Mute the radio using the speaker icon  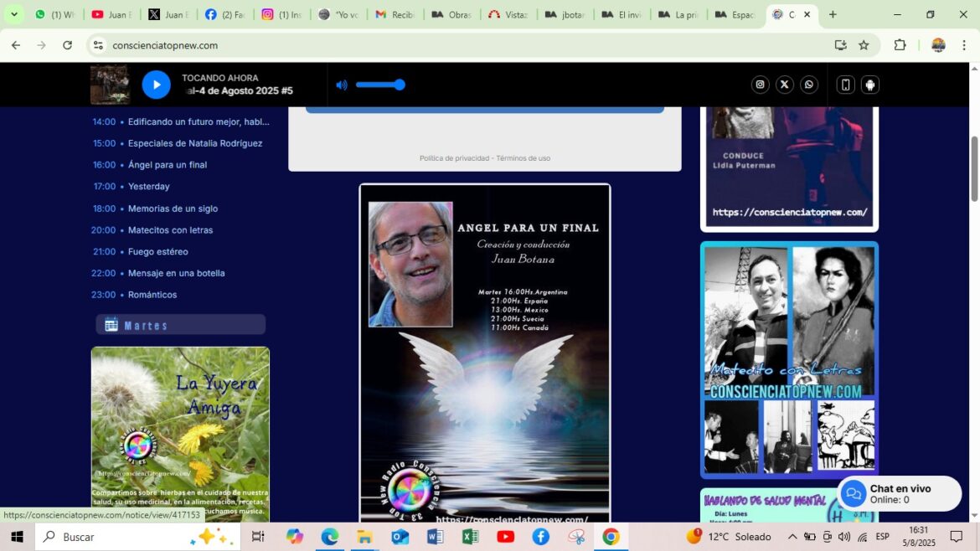[342, 85]
